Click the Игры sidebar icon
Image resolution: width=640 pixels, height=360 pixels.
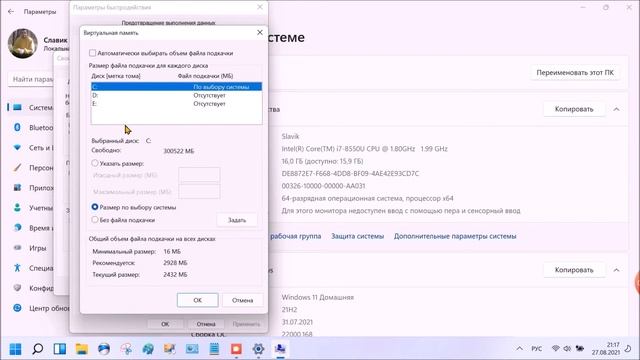coord(17,248)
